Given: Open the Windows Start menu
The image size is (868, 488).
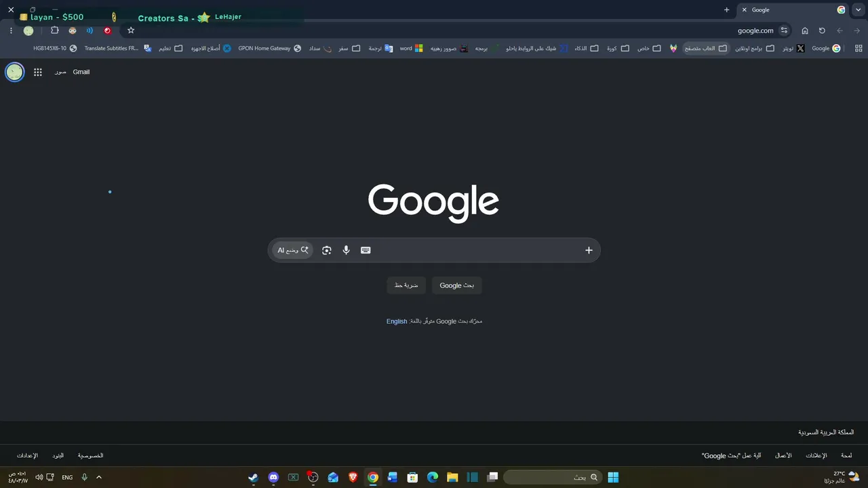Looking at the screenshot, I should click(613, 477).
